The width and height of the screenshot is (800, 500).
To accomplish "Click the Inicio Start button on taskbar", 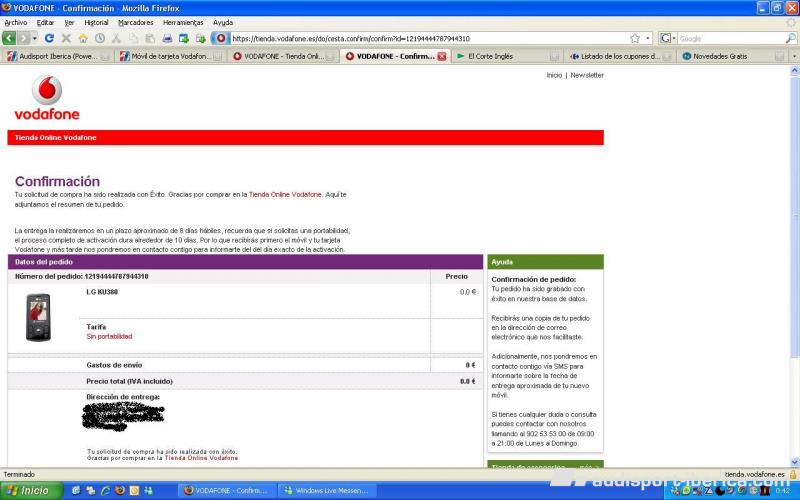I will [29, 490].
